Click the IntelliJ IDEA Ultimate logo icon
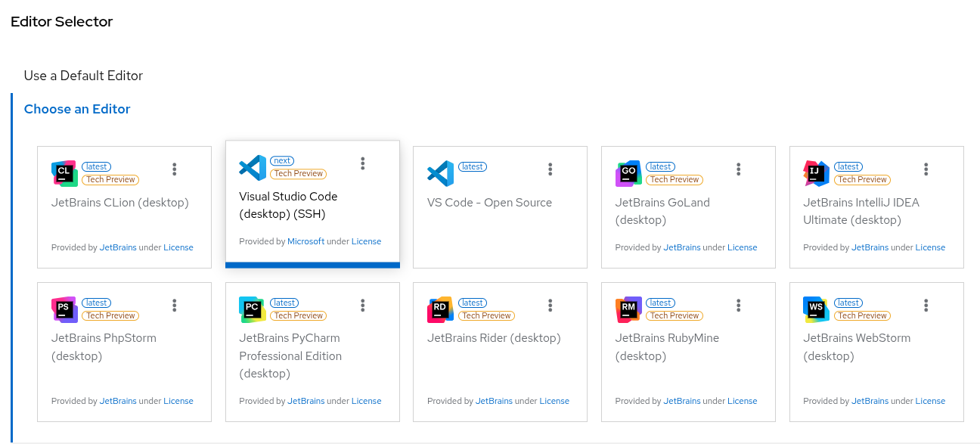This screenshot has width=980, height=444. click(x=816, y=173)
